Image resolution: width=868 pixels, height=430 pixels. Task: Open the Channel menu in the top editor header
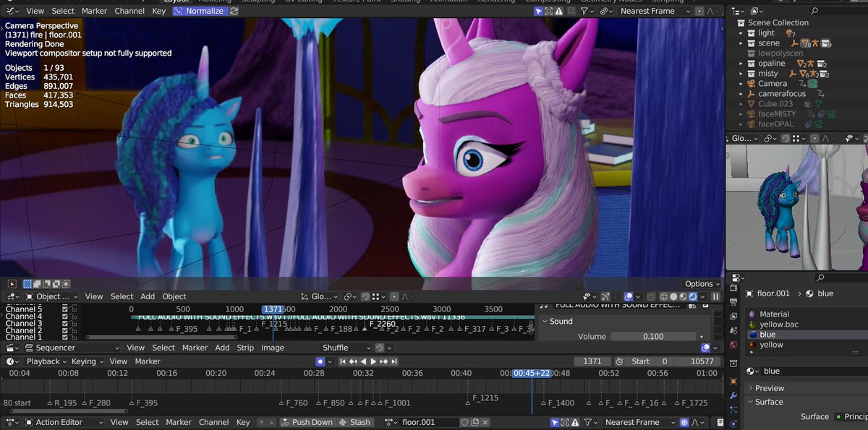(x=129, y=11)
